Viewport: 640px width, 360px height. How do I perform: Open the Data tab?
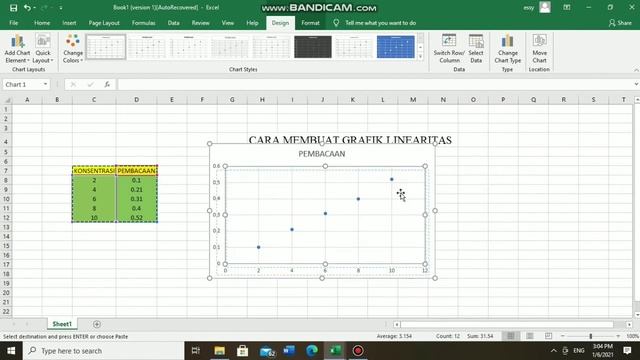tap(173, 23)
